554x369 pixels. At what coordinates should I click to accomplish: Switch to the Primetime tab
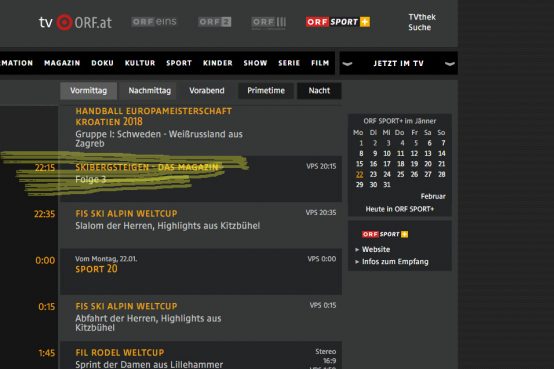click(x=266, y=91)
